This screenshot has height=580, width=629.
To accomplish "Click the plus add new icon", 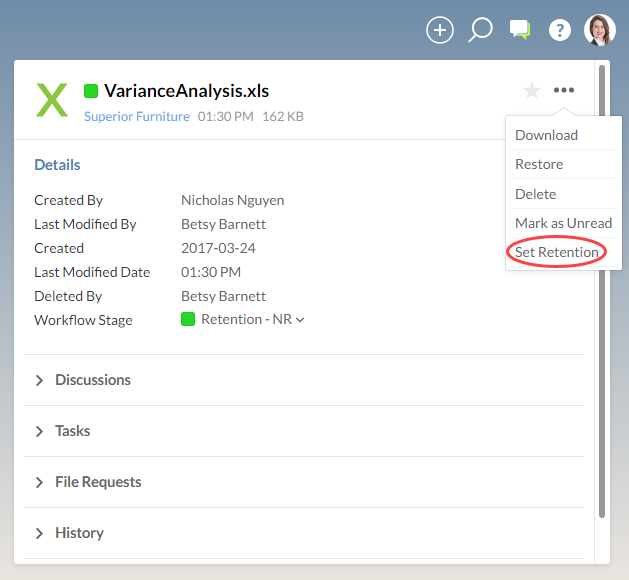I will (x=440, y=30).
